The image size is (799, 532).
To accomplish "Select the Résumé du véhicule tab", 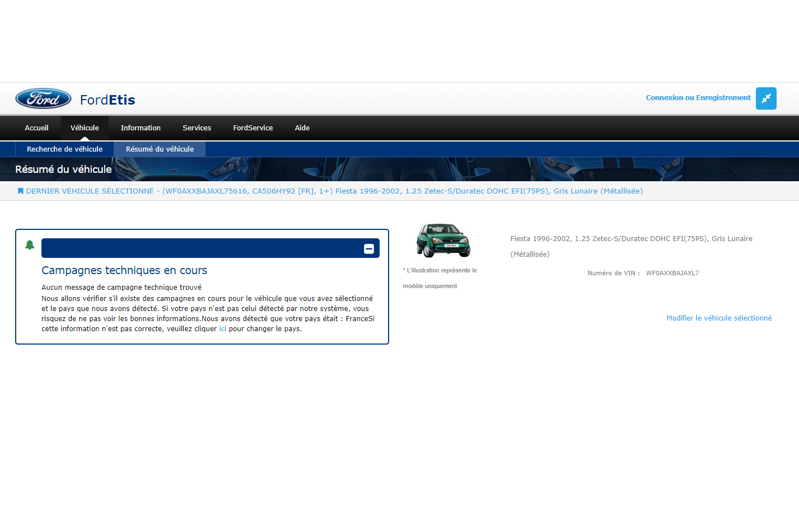I will [x=160, y=149].
